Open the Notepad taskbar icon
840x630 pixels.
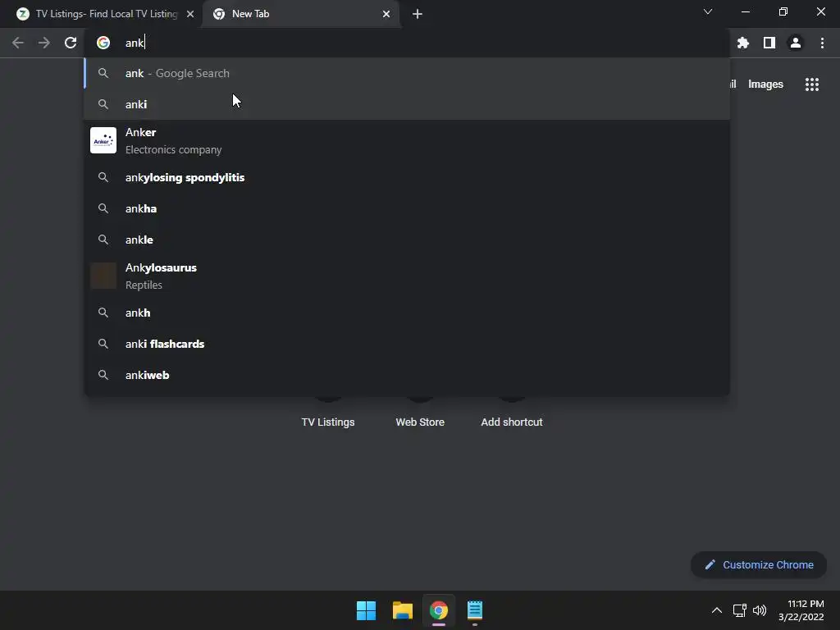(475, 610)
